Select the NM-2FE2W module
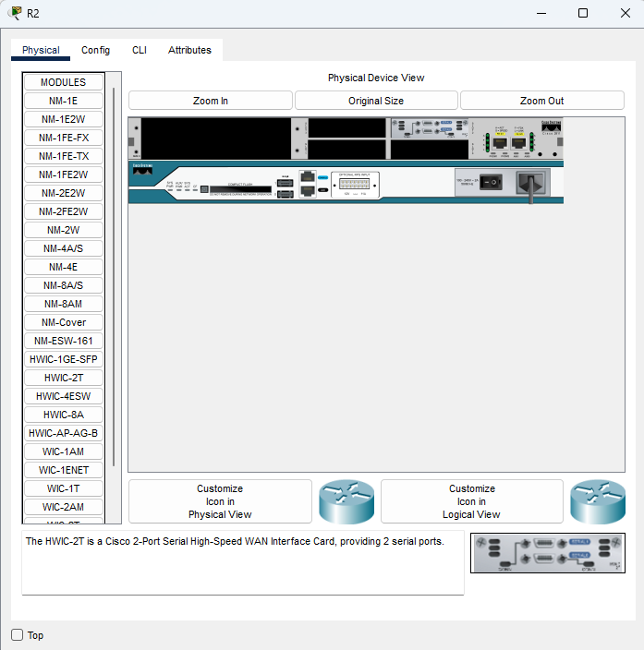This screenshot has height=650, width=644. 64,211
